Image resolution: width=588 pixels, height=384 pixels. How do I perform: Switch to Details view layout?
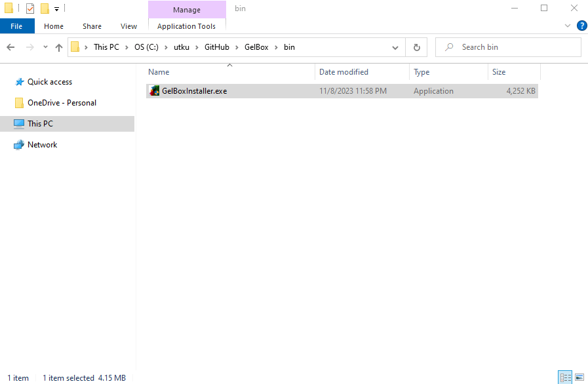pyautogui.click(x=565, y=377)
